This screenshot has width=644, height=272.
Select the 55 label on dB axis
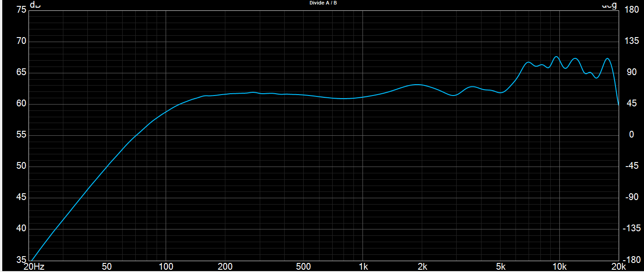[x=21, y=135]
